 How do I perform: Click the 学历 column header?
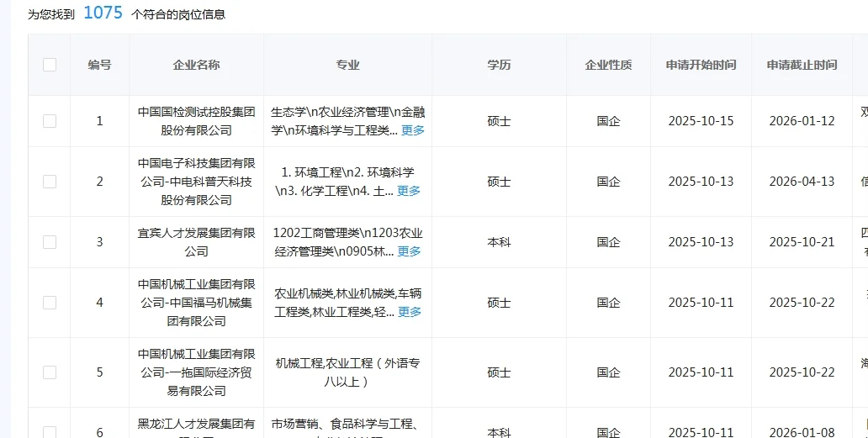tap(499, 65)
